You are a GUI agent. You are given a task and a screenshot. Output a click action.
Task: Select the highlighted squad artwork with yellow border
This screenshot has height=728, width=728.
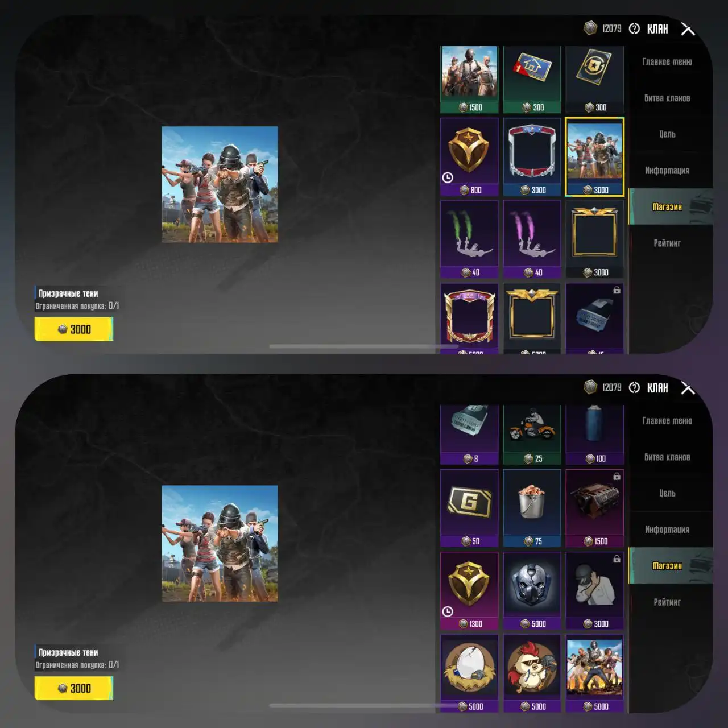point(594,157)
